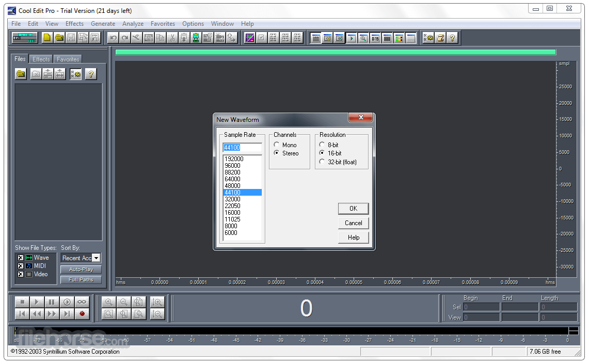589x364 pixels.
Task: Click the Files panel question mark icon
Action: tap(90, 74)
